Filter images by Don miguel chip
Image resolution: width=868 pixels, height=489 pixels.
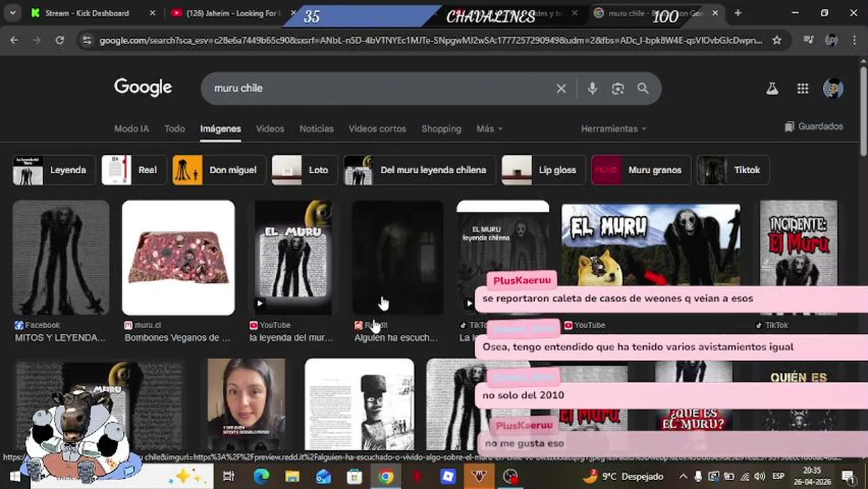pos(219,170)
